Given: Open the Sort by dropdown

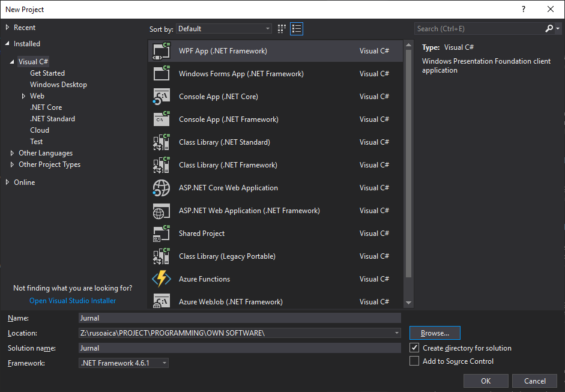Looking at the screenshot, I should coord(225,29).
